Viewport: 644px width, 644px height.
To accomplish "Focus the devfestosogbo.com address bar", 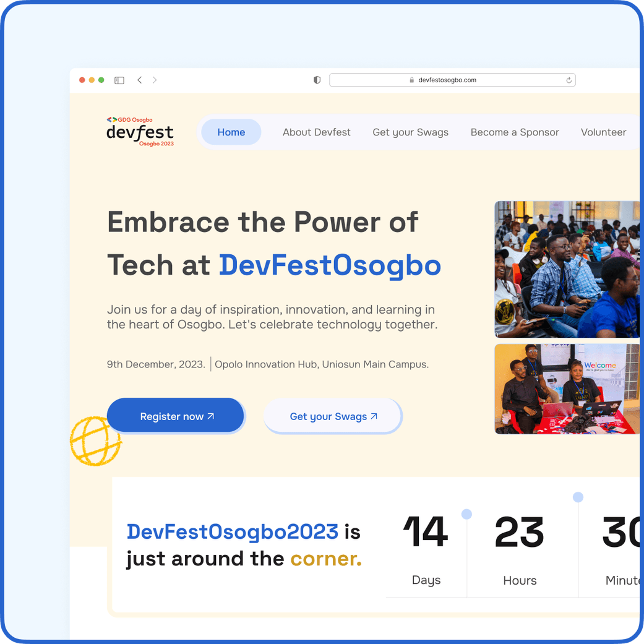I will [452, 80].
